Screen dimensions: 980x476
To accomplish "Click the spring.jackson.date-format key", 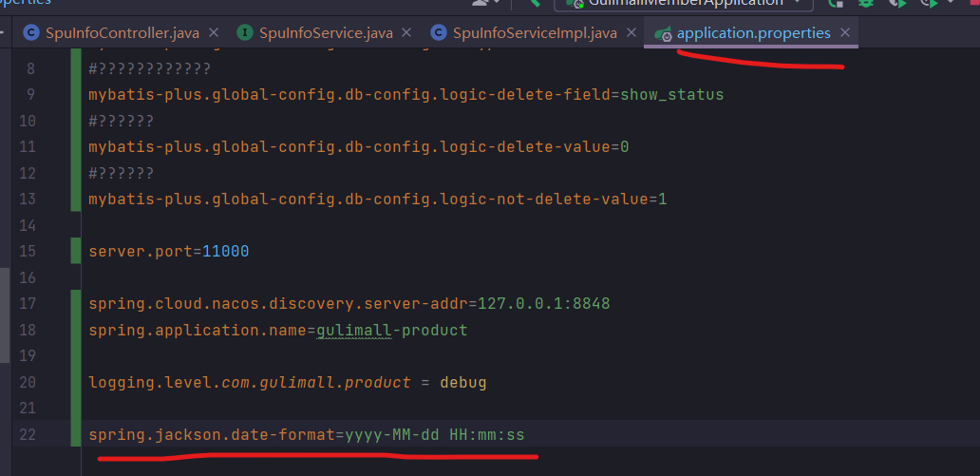I will click(x=212, y=435).
